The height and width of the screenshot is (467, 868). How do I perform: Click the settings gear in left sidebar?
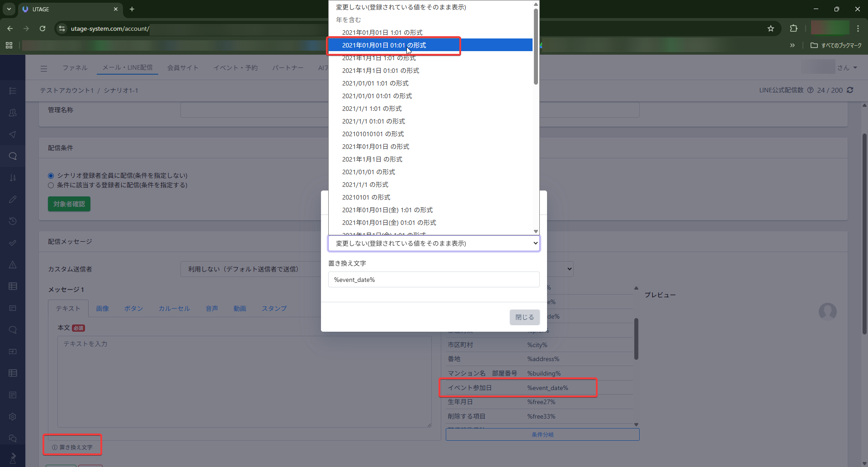click(13, 416)
